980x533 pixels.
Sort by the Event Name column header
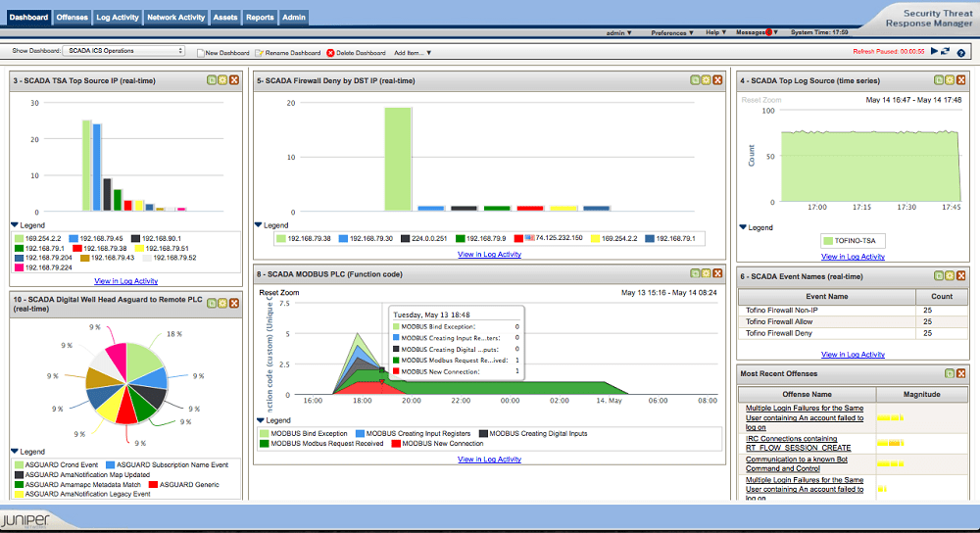(827, 296)
